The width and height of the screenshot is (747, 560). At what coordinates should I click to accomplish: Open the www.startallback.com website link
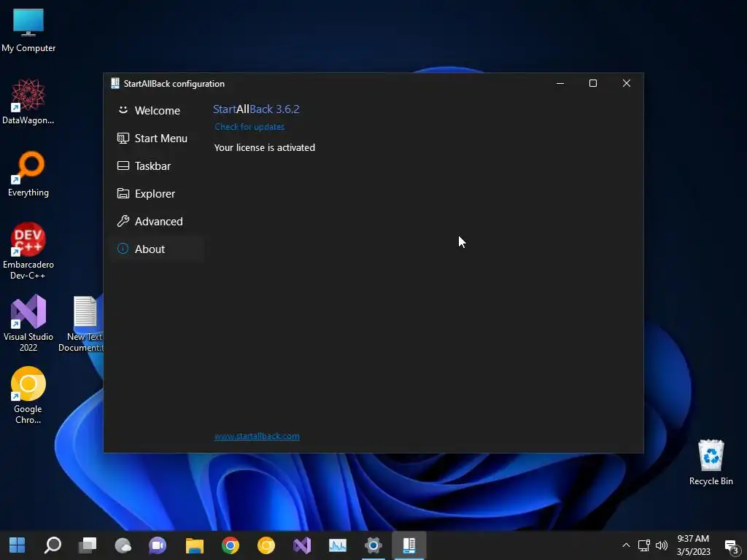click(257, 436)
